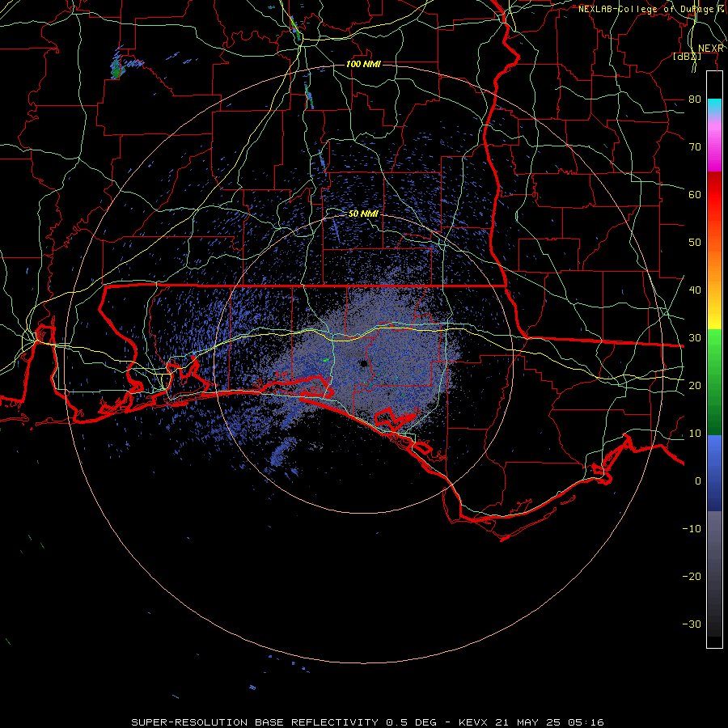Click the -20 value on the dBZ scale
Screen dimensions: 728x728
(x=692, y=576)
